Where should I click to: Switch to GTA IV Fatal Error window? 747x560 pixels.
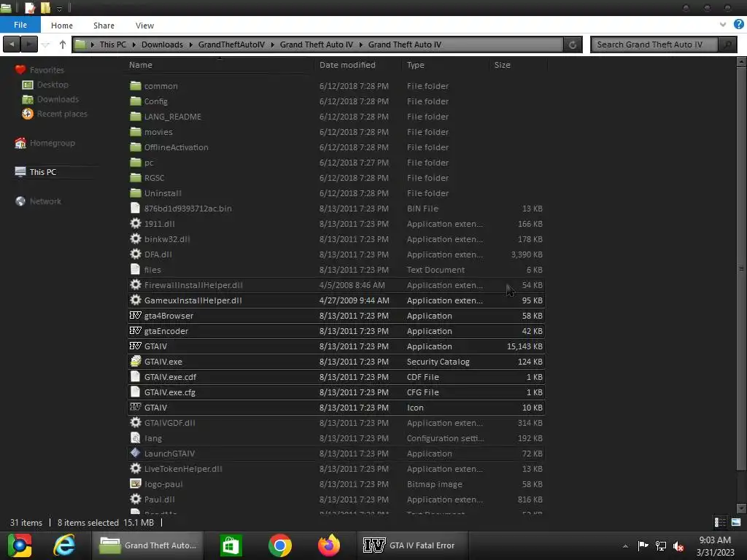(x=413, y=545)
